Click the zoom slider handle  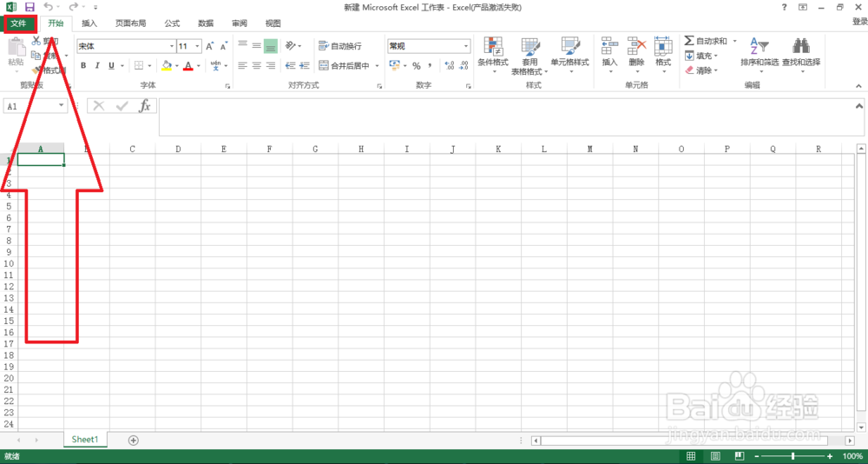(793, 455)
